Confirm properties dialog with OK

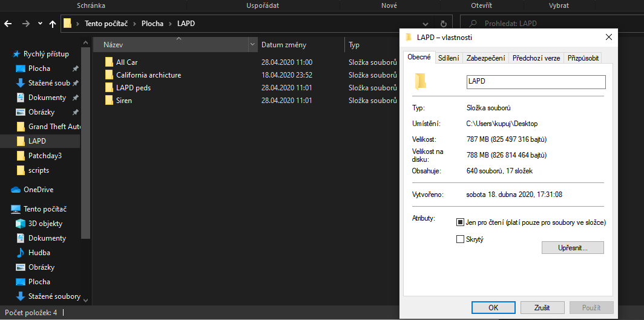[x=493, y=308]
